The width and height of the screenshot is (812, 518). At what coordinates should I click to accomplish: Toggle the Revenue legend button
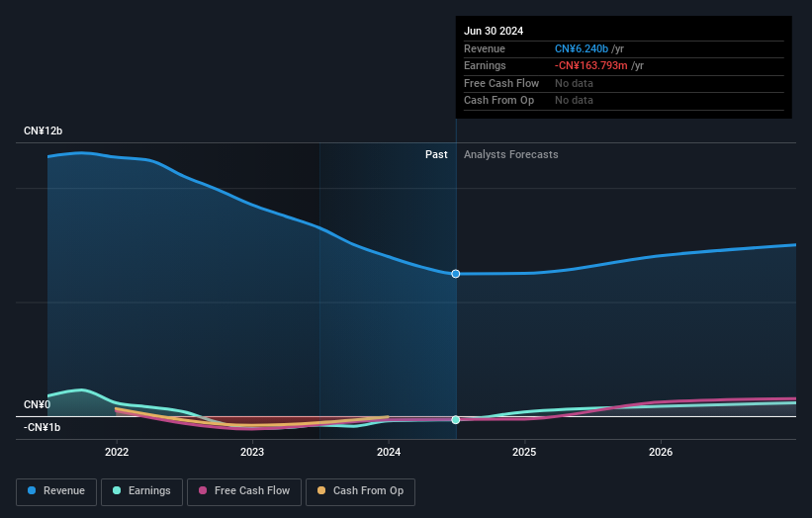(56, 491)
